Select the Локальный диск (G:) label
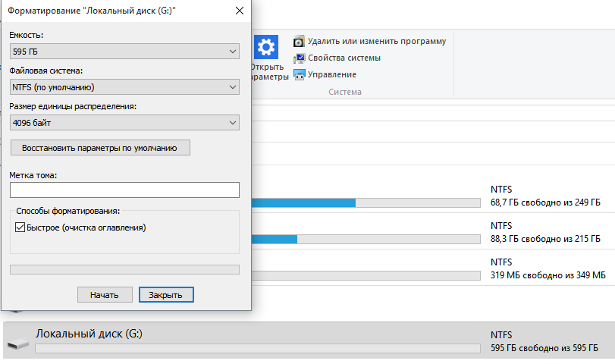Viewport: 615px width, 364px height. pyautogui.click(x=89, y=334)
